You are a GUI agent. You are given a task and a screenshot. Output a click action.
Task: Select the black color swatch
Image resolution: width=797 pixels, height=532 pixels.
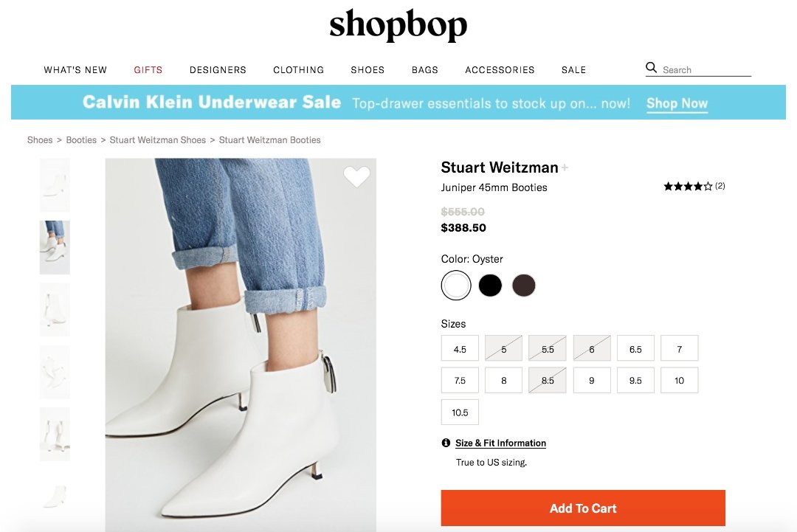490,286
